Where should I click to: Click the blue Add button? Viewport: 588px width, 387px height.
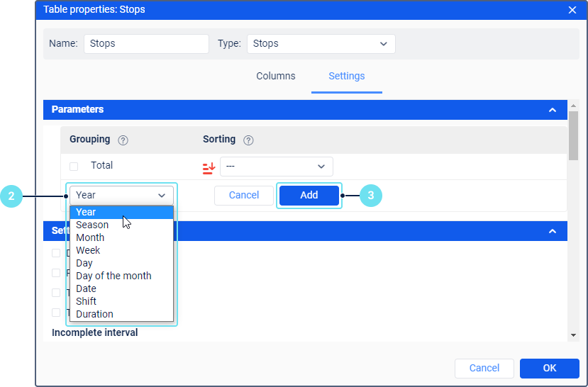(309, 195)
